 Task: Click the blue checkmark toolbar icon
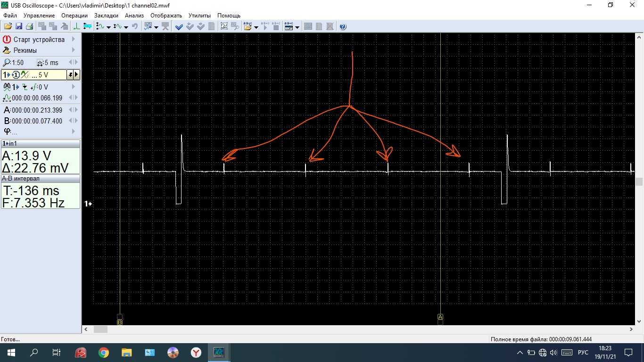click(179, 26)
